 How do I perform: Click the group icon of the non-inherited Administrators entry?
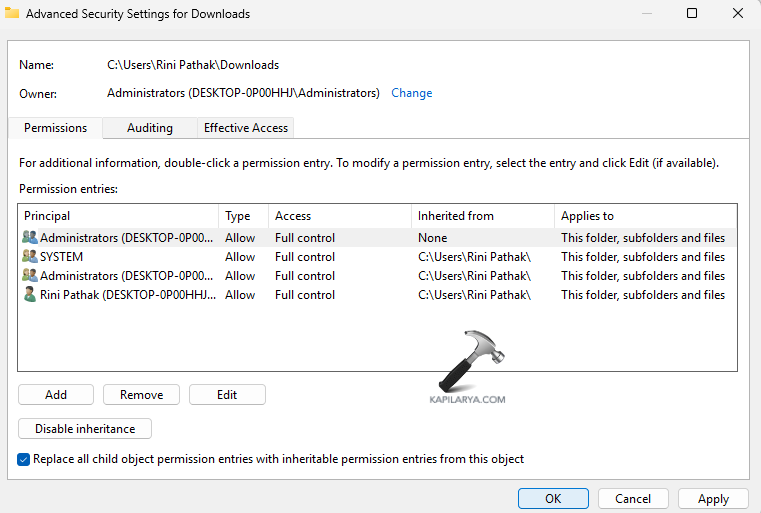pos(30,238)
